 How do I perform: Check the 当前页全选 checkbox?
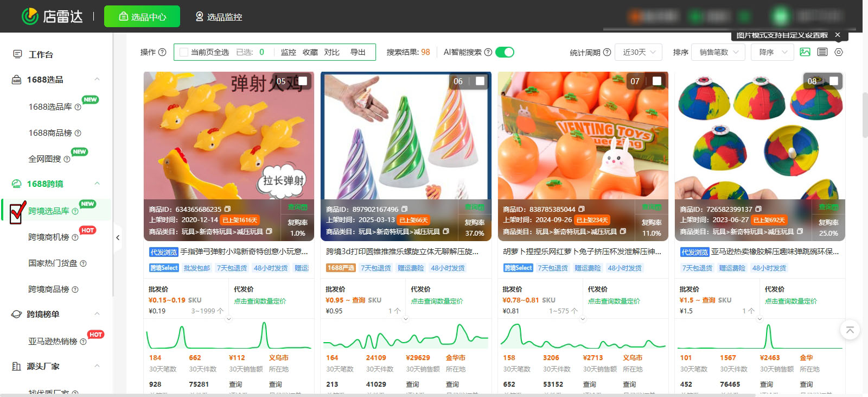(184, 52)
